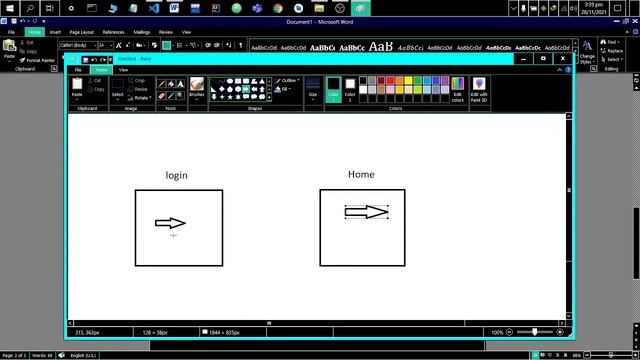640x360 pixels.
Task: Select the Text tool in Paint
Action: pyautogui.click(x=180, y=84)
